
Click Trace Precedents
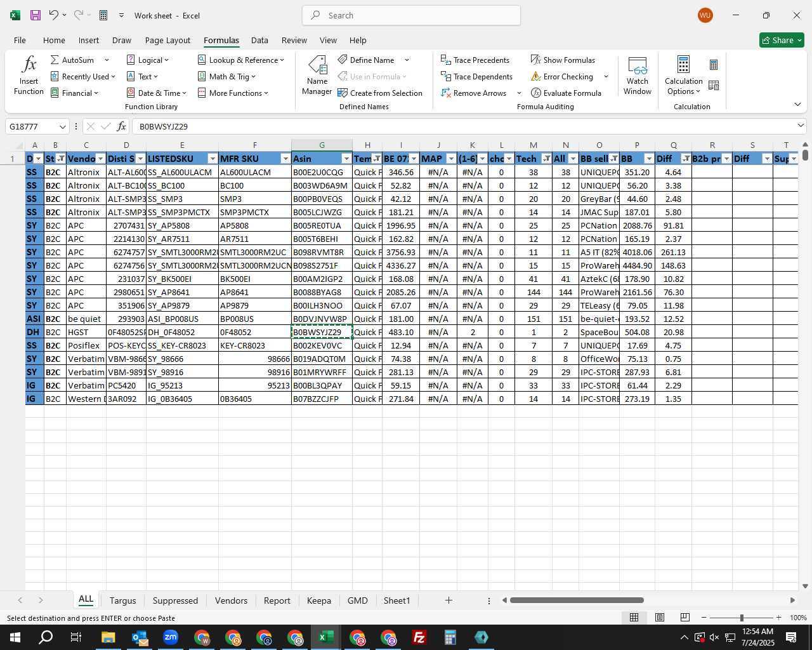pyautogui.click(x=475, y=60)
